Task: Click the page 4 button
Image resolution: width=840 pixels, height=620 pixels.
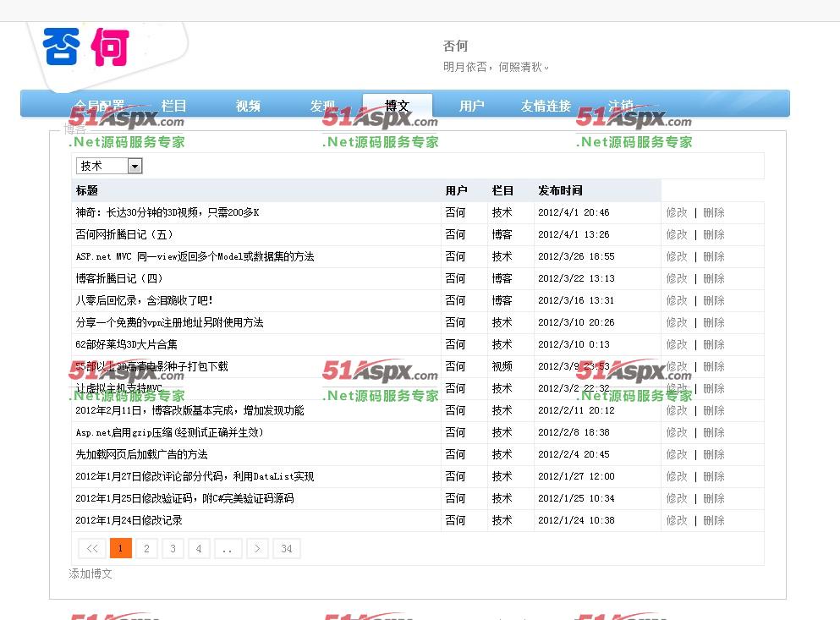Action: click(x=199, y=549)
